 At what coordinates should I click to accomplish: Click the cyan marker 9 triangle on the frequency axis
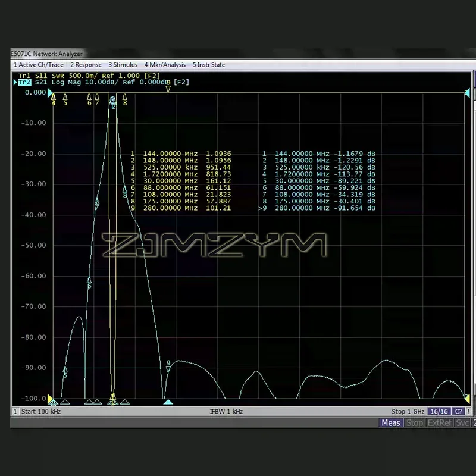click(x=168, y=402)
